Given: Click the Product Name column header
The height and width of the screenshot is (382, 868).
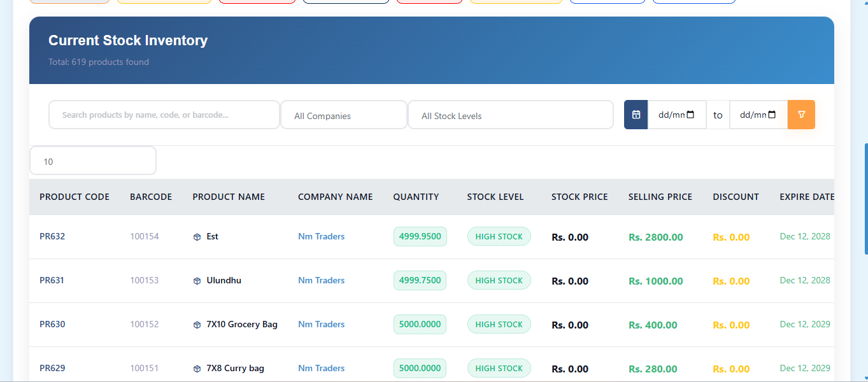Looking at the screenshot, I should click(x=229, y=197).
